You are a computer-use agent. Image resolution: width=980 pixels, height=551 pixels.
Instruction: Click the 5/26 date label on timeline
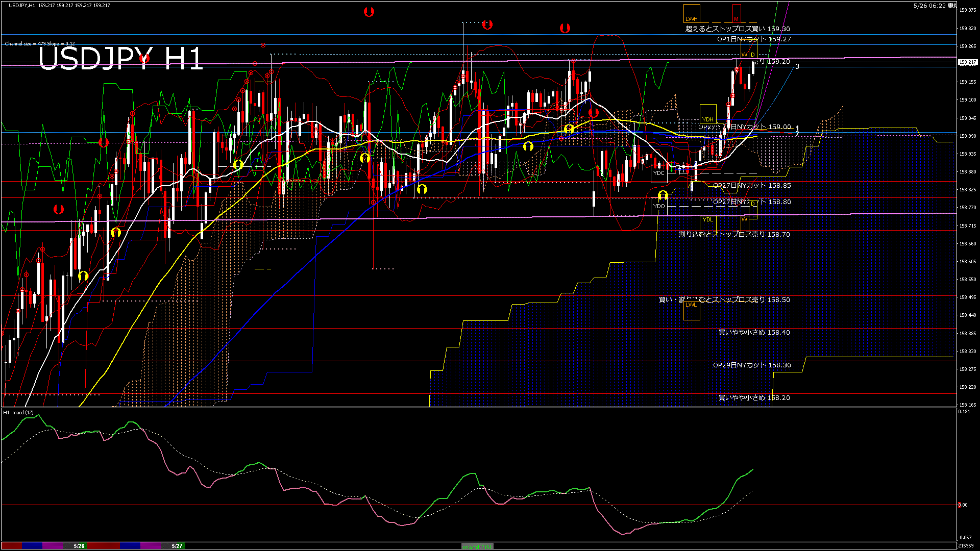click(79, 546)
